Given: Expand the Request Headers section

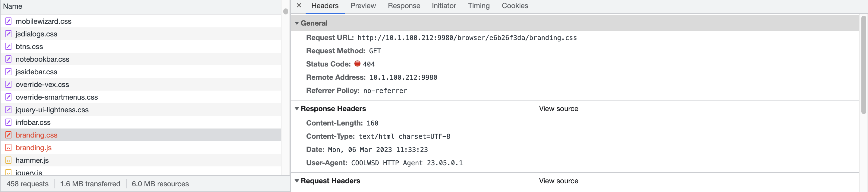Looking at the screenshot, I should tap(297, 181).
